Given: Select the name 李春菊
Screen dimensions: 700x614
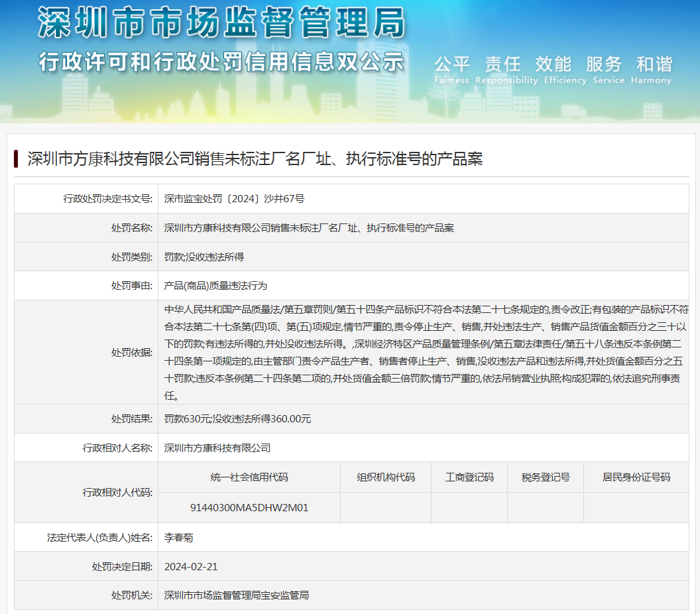Looking at the screenshot, I should pos(178,538).
